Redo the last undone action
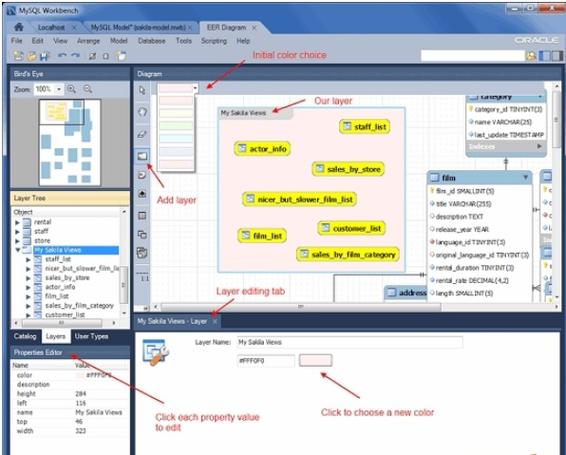The width and height of the screenshot is (566, 455). tap(75, 56)
